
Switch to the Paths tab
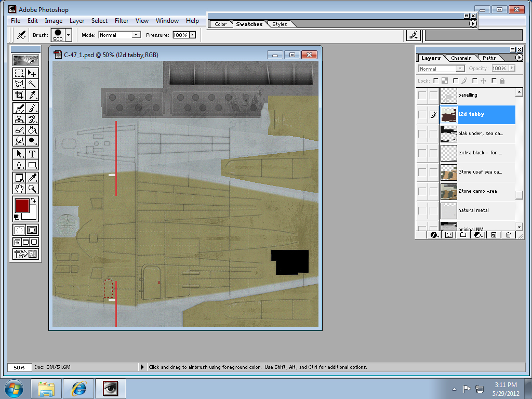point(489,58)
